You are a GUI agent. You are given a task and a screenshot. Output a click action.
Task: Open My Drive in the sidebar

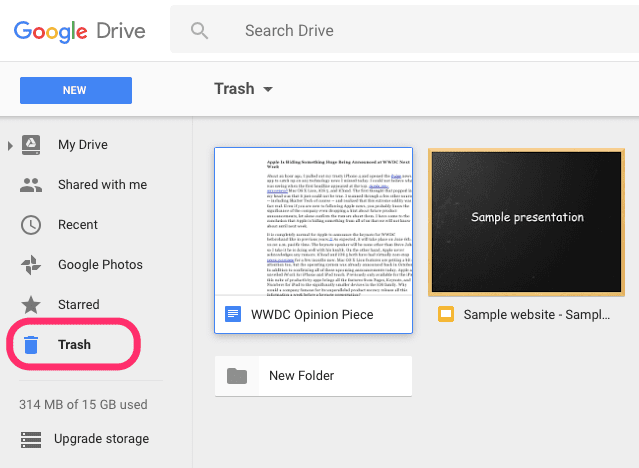(x=83, y=145)
